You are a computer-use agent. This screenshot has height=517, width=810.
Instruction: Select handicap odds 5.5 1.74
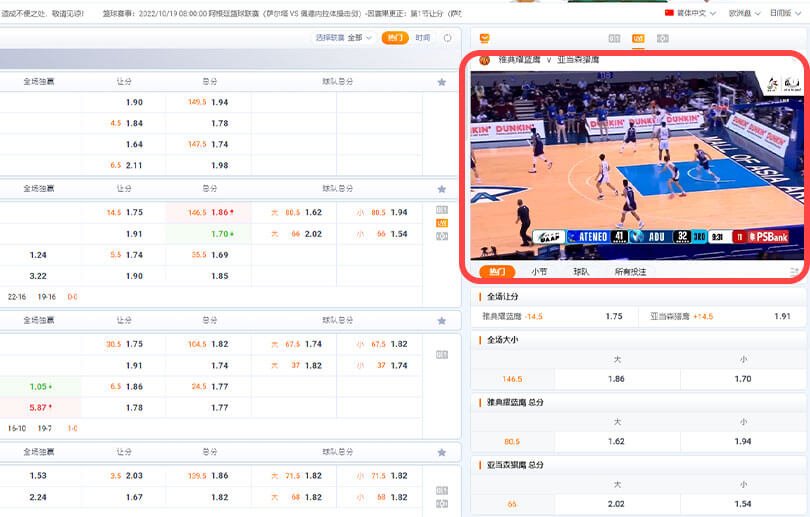coord(123,255)
